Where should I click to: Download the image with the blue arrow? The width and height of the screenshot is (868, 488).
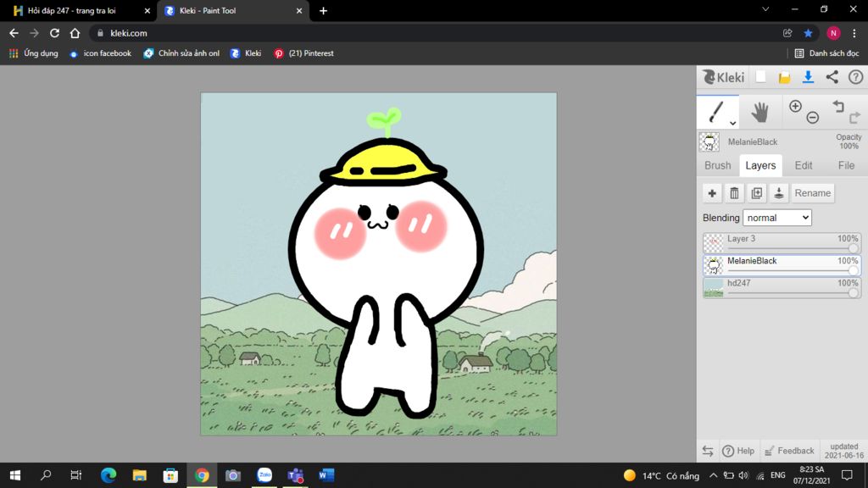[808, 77]
